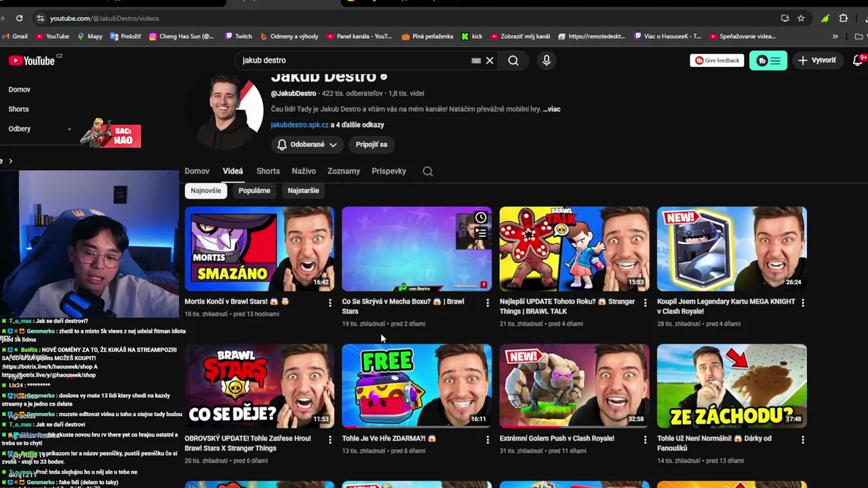Open the Príspevky tab
868x488 pixels.
389,171
